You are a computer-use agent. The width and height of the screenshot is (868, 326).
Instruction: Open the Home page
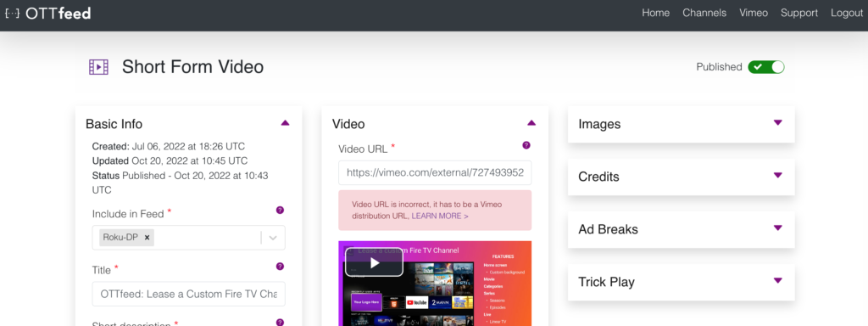[655, 13]
